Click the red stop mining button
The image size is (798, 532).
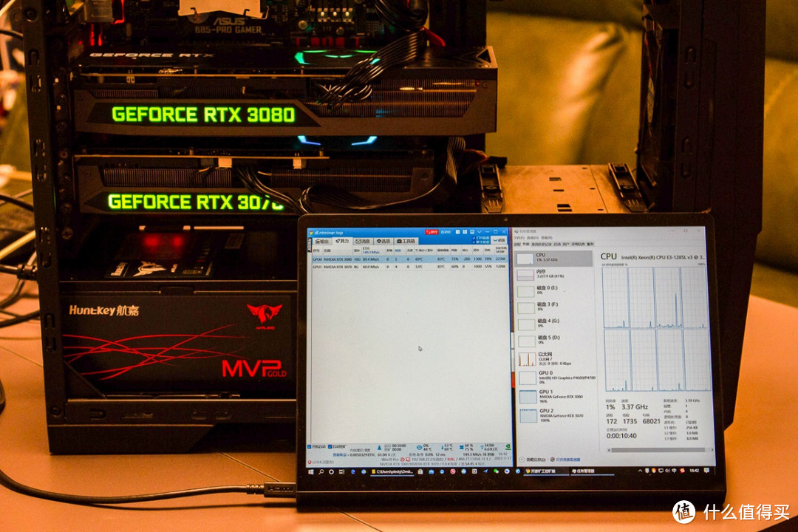click(430, 232)
